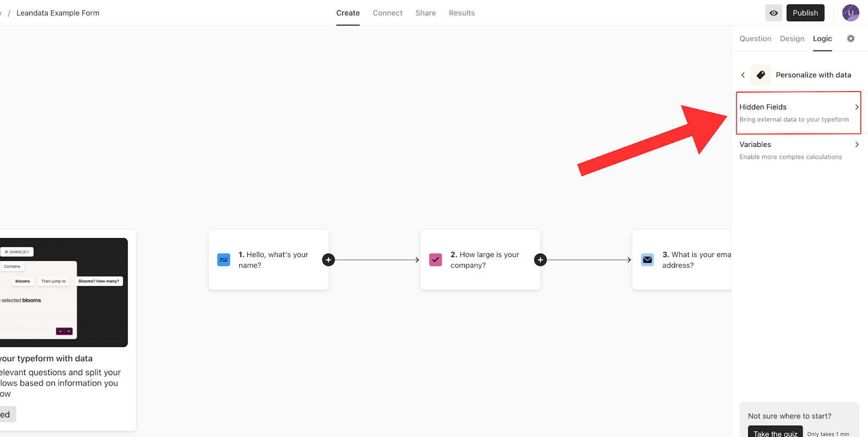Click the logic preview thumbnail image
Viewport: 868px width, 437px height.
(x=63, y=292)
